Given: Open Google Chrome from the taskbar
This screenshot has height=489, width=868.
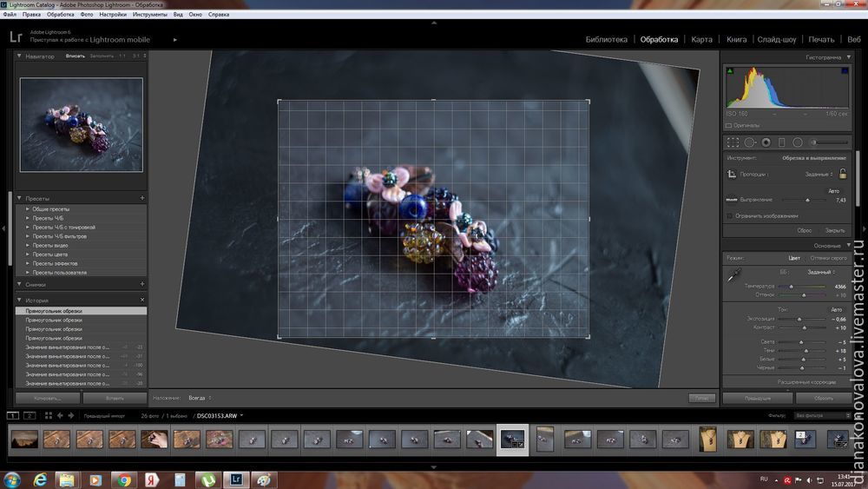Looking at the screenshot, I should (124, 479).
